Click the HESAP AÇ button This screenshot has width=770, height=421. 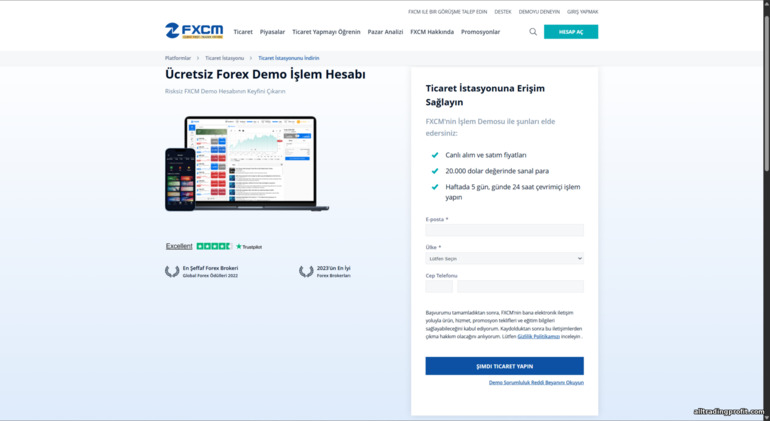571,32
